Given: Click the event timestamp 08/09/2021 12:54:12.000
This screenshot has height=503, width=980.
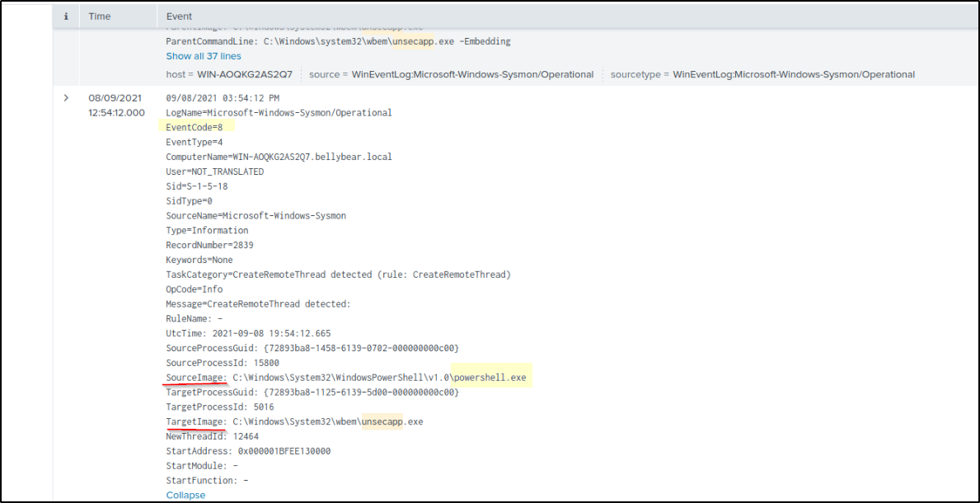Looking at the screenshot, I should coord(116,105).
